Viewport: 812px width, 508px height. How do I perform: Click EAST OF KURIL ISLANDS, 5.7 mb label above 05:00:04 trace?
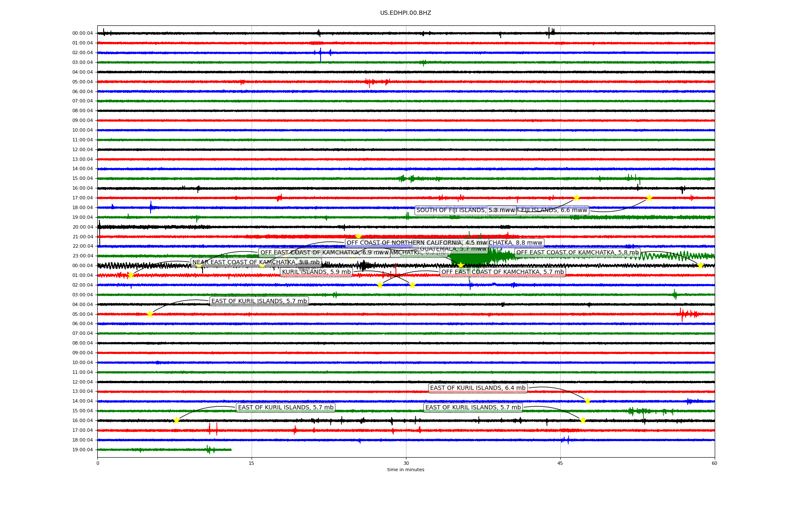point(259,301)
